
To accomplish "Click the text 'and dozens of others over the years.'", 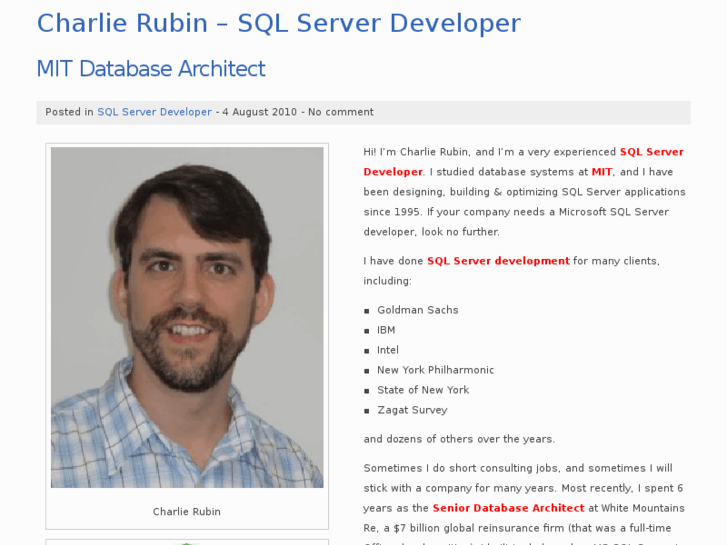I will pos(459,439).
